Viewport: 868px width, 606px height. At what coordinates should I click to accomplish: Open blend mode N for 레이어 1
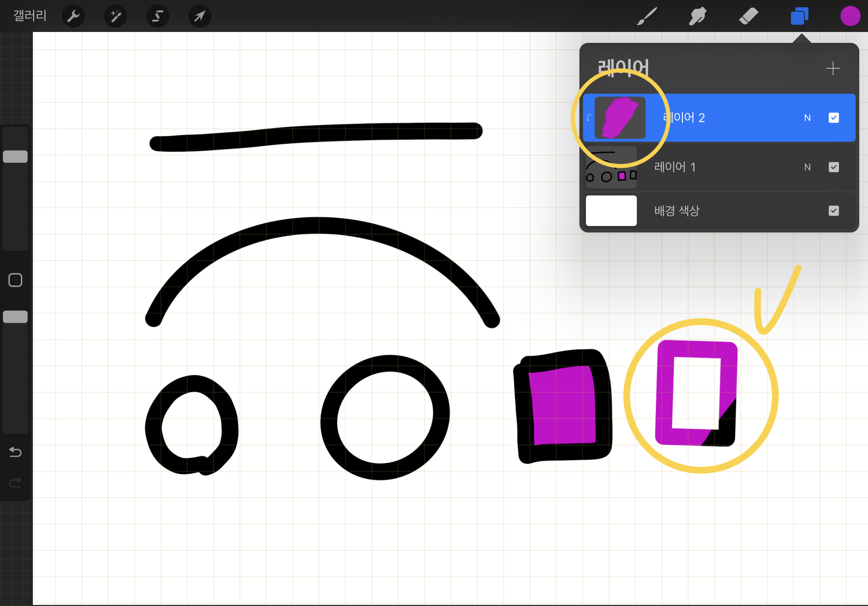(x=807, y=167)
